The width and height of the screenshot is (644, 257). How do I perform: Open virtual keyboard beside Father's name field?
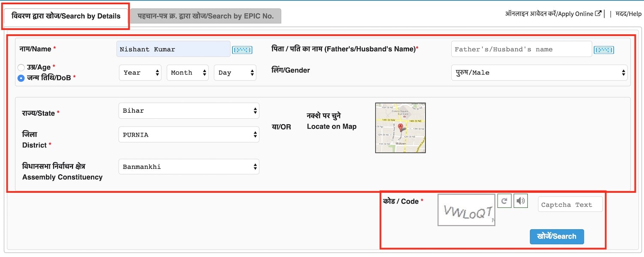point(604,50)
